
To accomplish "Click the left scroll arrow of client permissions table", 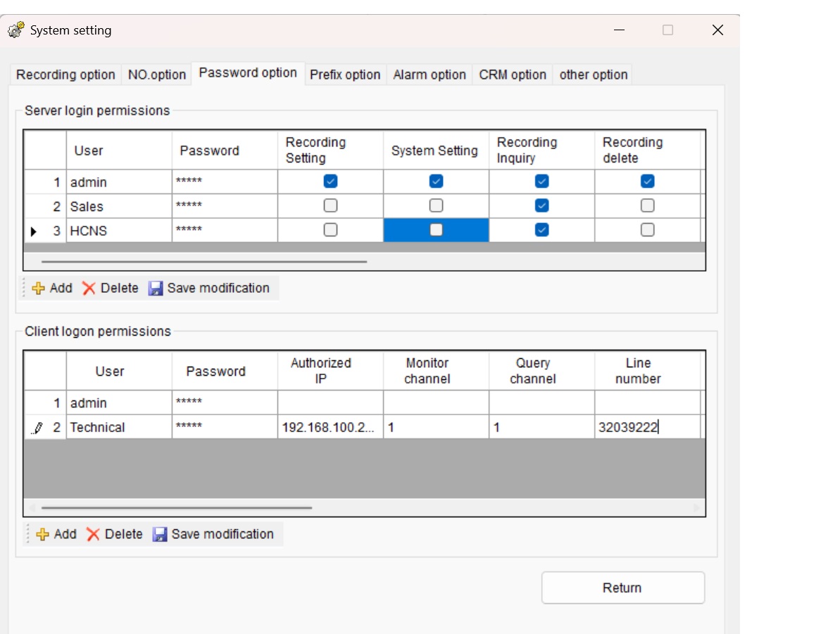I will pyautogui.click(x=32, y=507).
